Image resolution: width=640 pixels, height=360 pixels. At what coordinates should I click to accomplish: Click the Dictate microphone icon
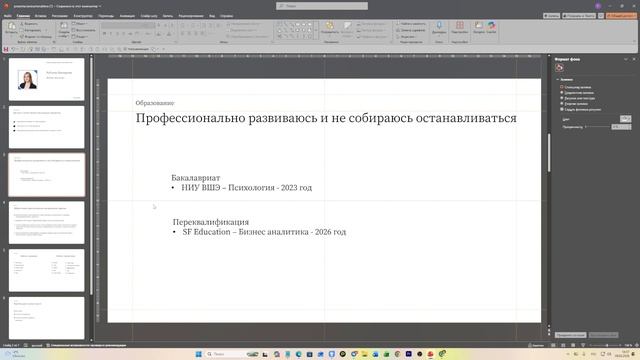[x=439, y=26]
